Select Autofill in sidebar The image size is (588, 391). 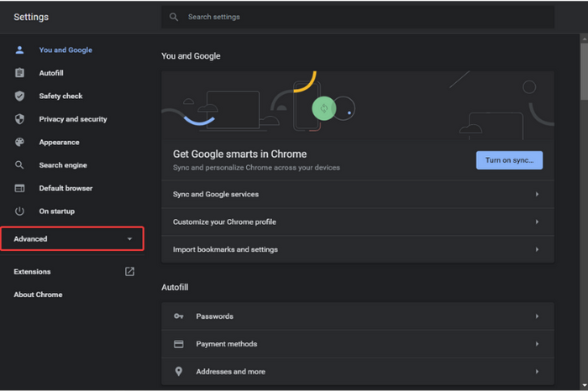coord(51,73)
